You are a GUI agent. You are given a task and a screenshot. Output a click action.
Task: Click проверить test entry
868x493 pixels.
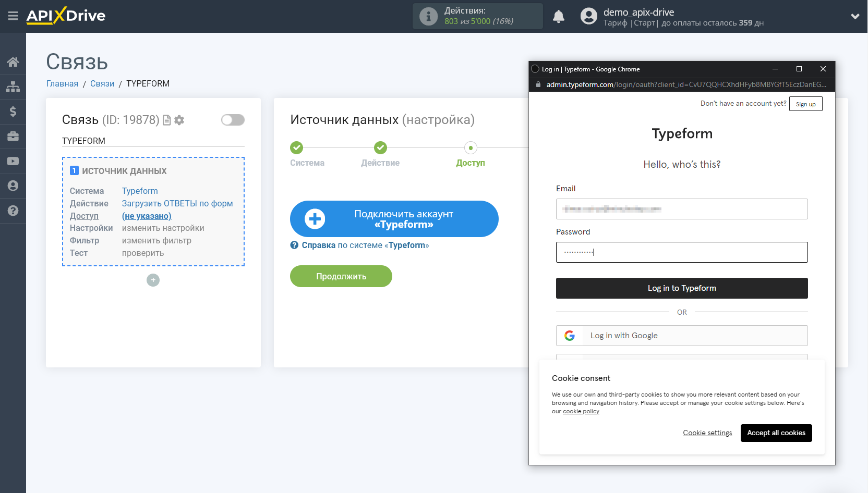(143, 253)
